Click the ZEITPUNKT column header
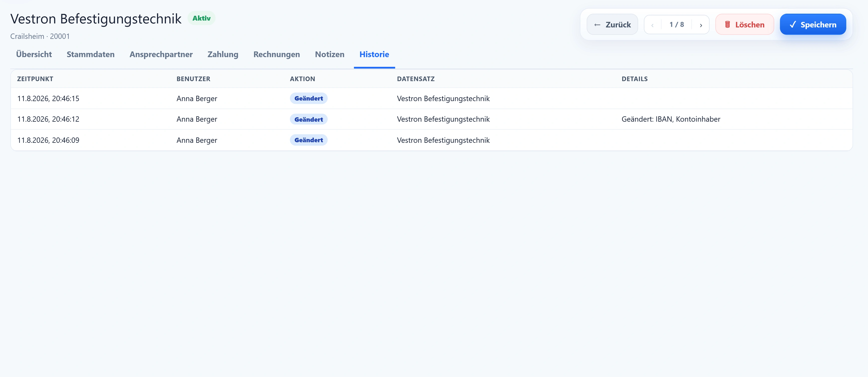The width and height of the screenshot is (868, 377). click(x=35, y=79)
